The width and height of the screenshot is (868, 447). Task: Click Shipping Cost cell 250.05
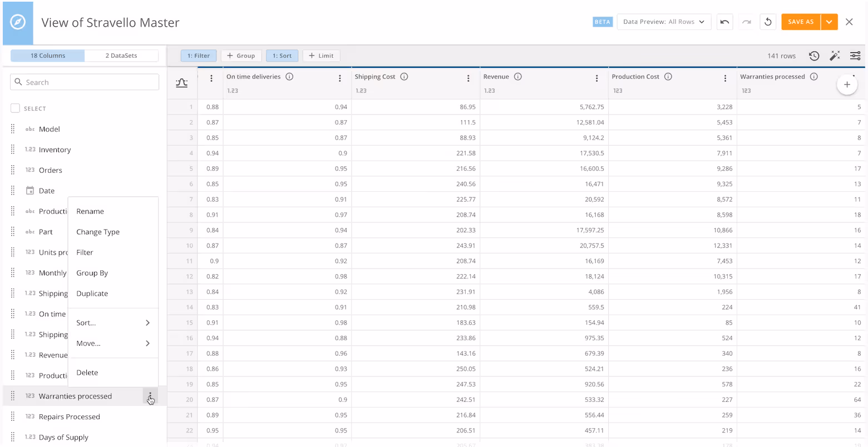(x=416, y=369)
